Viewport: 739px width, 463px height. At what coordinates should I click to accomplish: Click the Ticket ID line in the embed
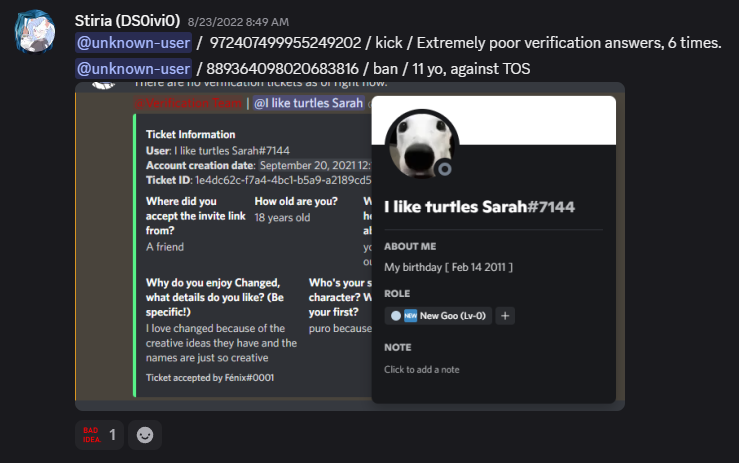[258, 180]
